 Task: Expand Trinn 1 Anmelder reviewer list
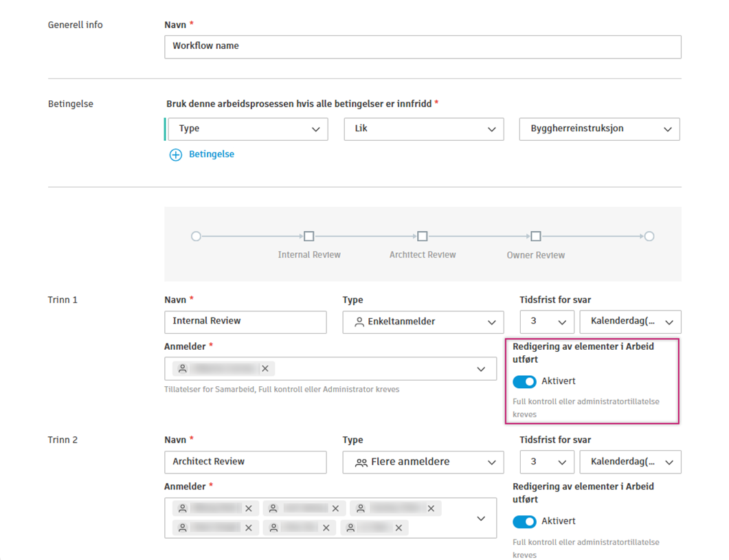tap(481, 369)
